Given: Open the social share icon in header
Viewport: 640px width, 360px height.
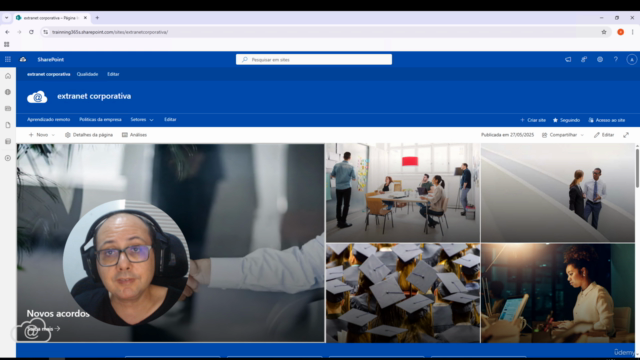Looking at the screenshot, I should click(584, 59).
